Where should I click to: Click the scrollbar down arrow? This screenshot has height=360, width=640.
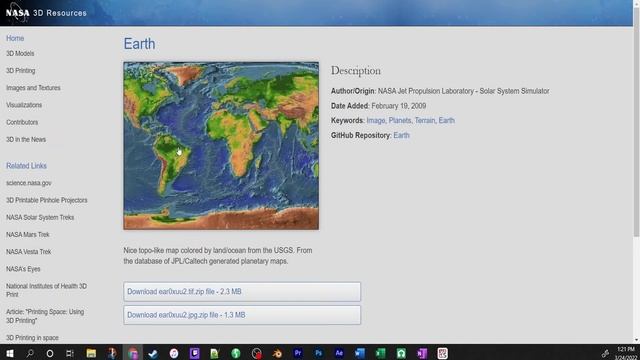636,340
